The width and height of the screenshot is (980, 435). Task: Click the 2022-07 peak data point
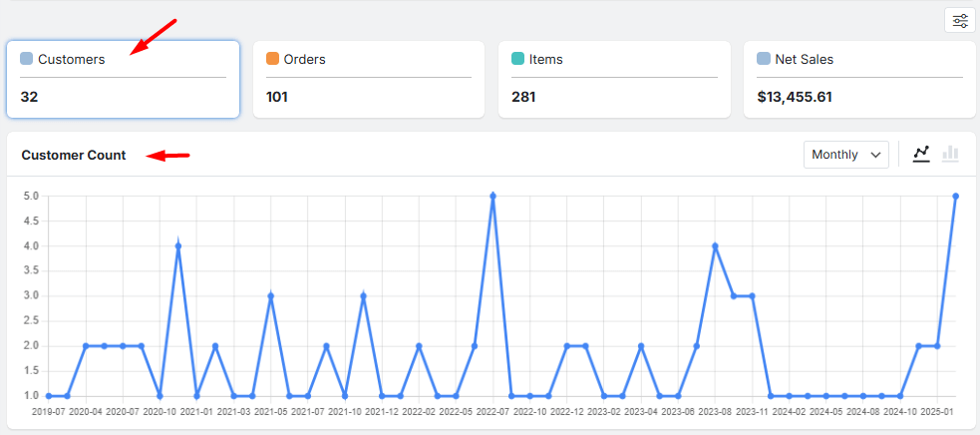coord(492,197)
